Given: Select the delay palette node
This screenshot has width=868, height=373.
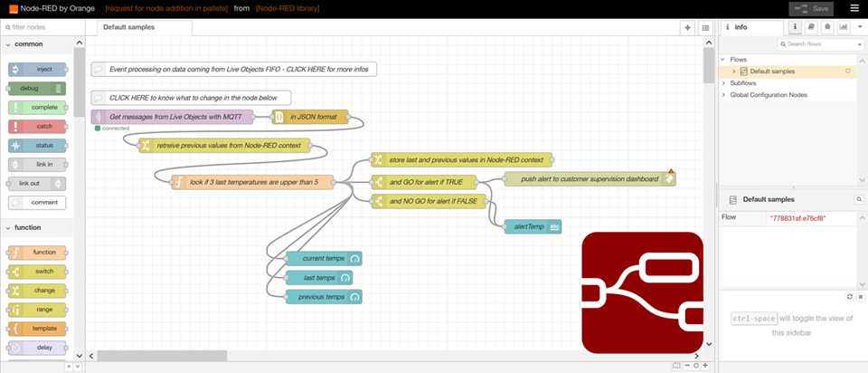Looking at the screenshot, I should (x=37, y=348).
